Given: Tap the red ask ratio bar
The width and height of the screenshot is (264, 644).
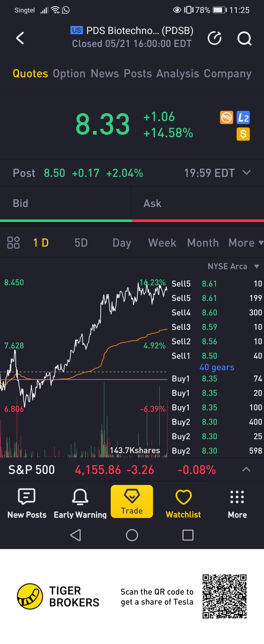Looking at the screenshot, I should point(198,220).
